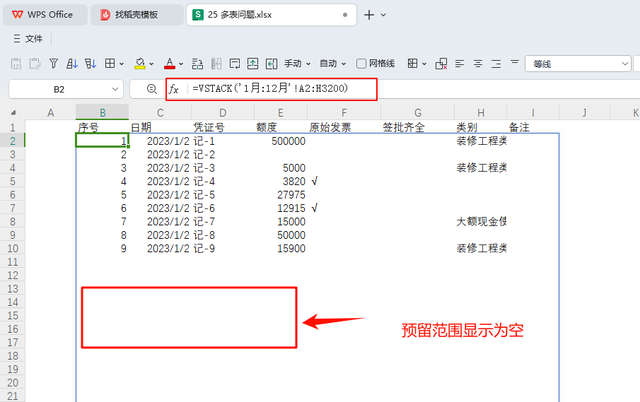Click the cell containing 27975
The height and width of the screenshot is (402, 640).
click(281, 195)
